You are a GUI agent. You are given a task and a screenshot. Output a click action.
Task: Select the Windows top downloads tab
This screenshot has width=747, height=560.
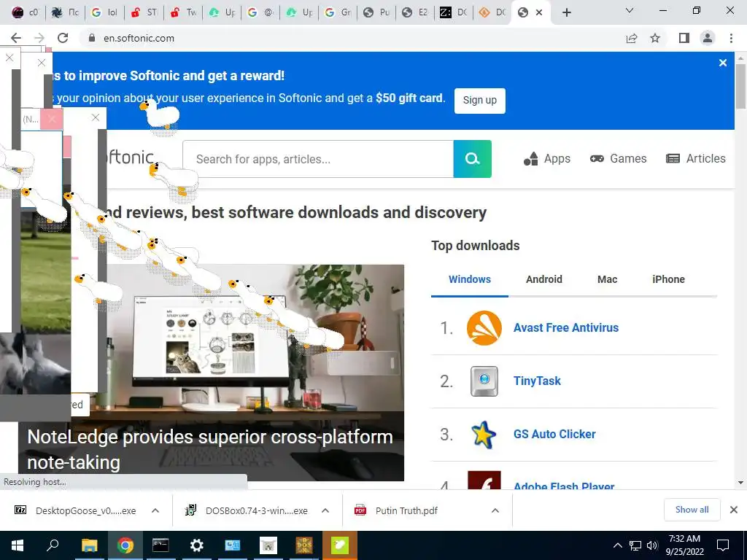(x=469, y=279)
